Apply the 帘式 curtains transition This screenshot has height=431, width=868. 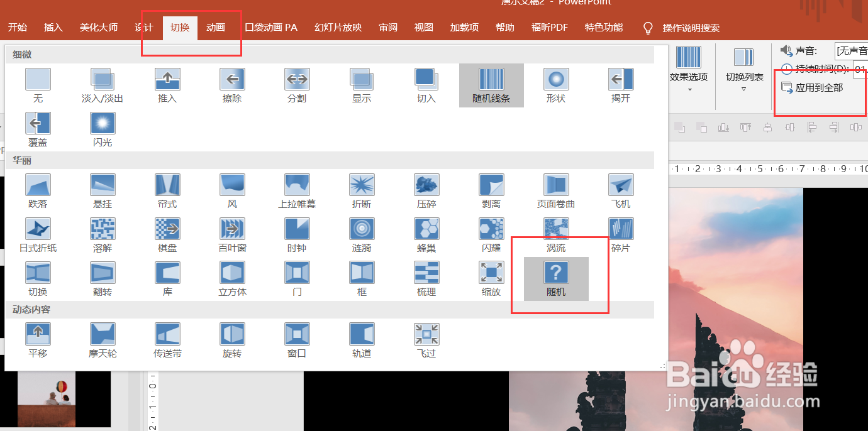[x=167, y=191]
